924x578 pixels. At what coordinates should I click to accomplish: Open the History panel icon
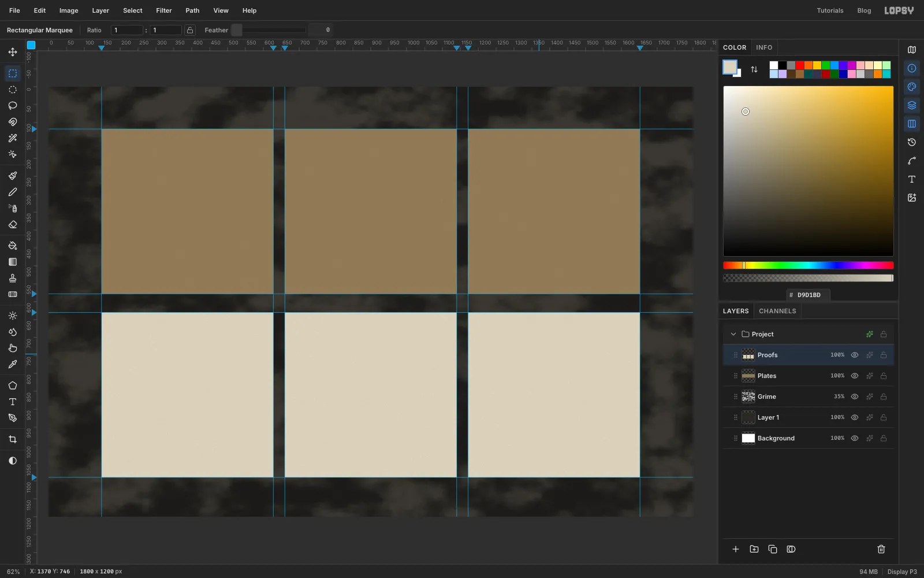[912, 142]
